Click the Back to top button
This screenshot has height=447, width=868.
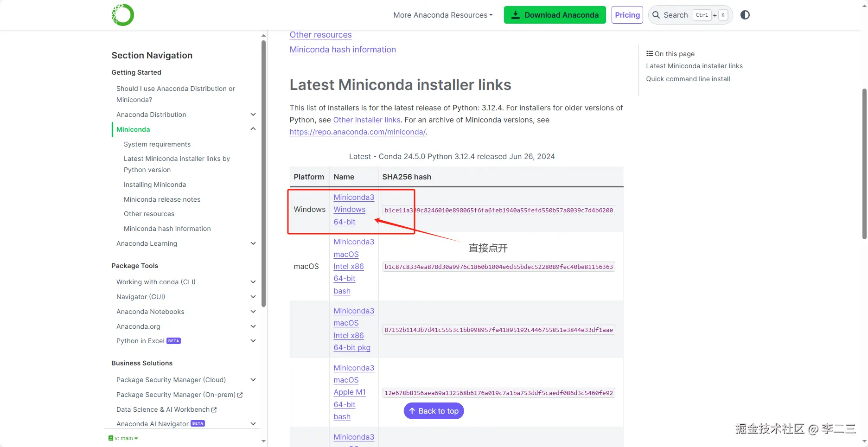[434, 411]
